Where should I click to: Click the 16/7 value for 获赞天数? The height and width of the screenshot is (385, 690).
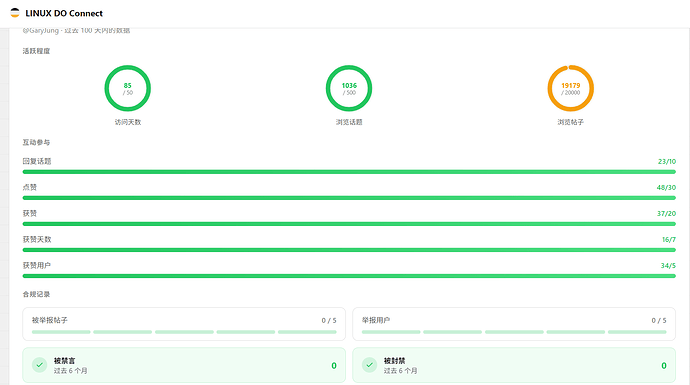[668, 240]
